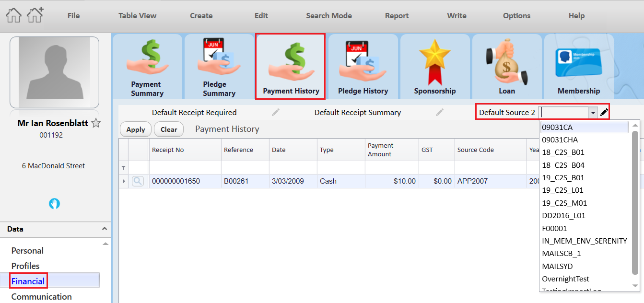Select Personal in the Data list

(x=27, y=251)
